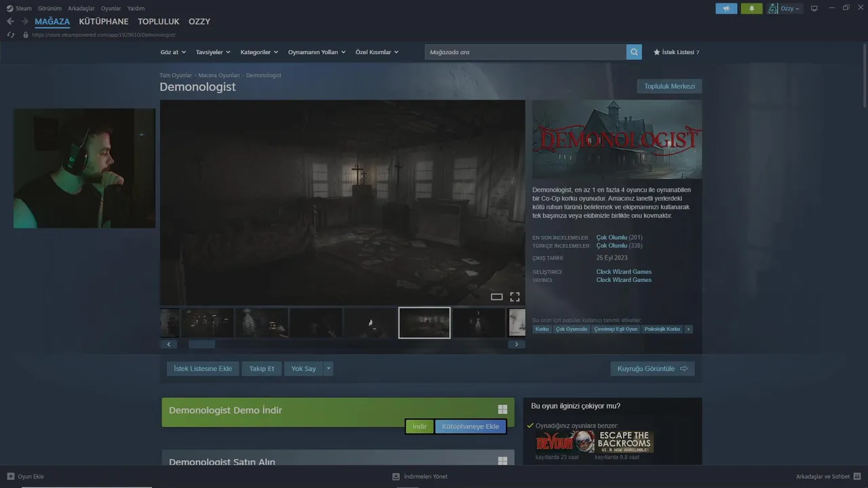Click the Kütüphaneye Ekle button
Screen dimensions: 868x488
click(471, 426)
